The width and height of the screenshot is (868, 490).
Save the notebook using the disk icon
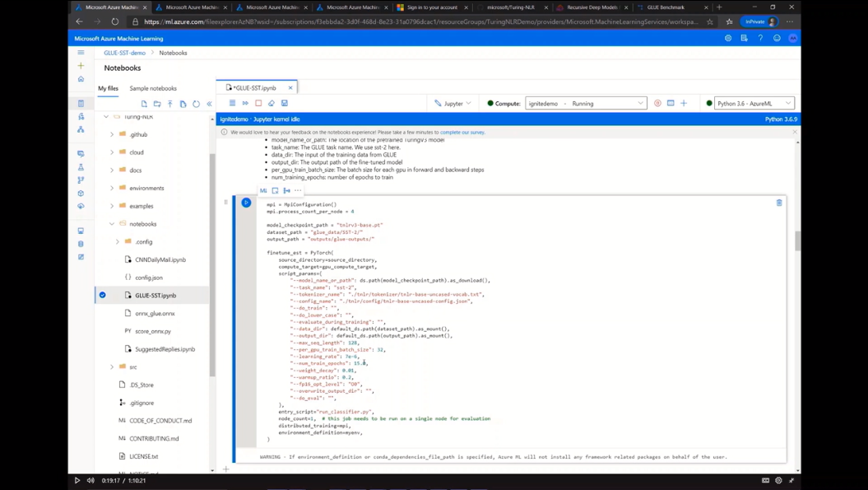(285, 104)
